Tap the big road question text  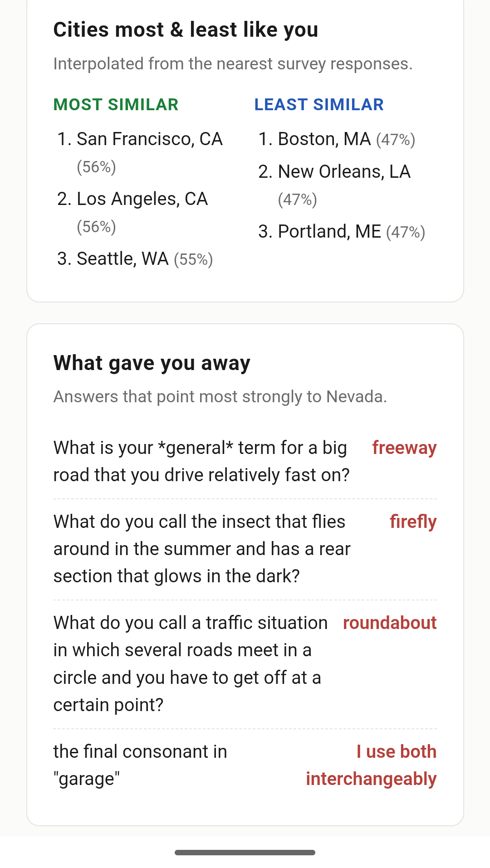point(201,462)
